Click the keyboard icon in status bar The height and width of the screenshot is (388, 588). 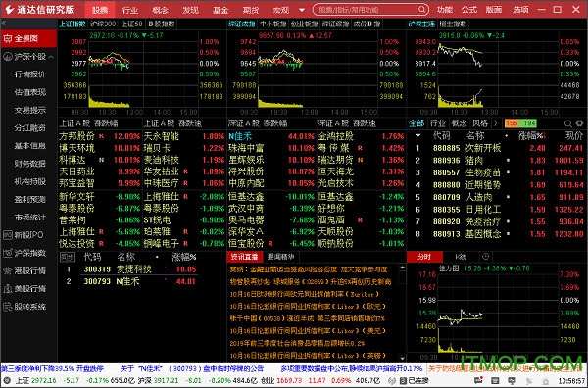coord(495,381)
